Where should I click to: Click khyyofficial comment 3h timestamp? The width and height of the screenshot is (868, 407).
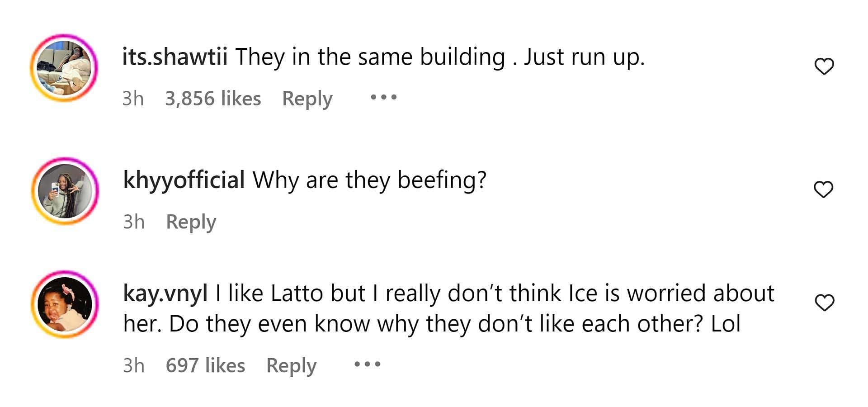[134, 222]
